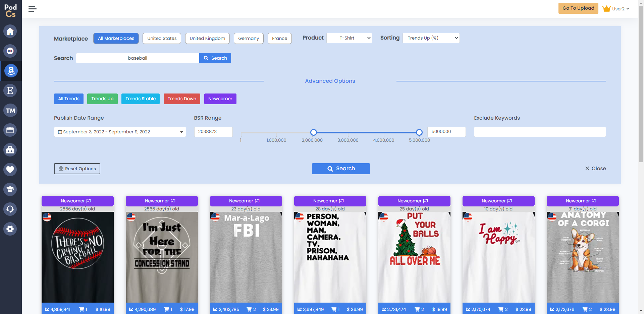
Task: Open the Etsy sidebar icon
Action: click(10, 90)
